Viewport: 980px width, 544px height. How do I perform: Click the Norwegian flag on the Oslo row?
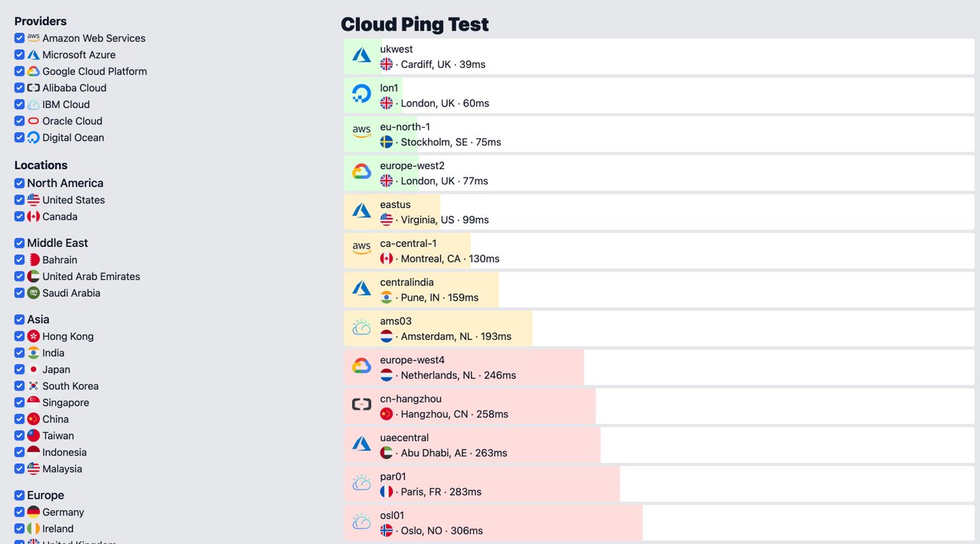387,530
